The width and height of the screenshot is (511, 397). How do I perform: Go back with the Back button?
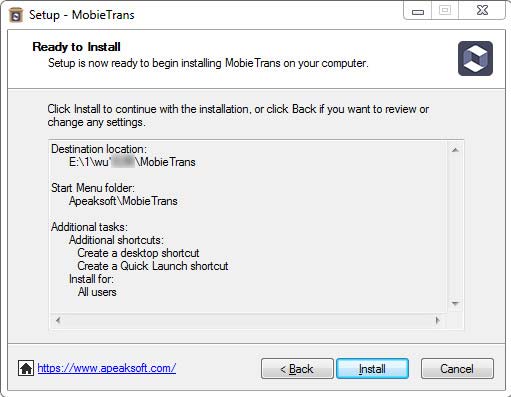(x=297, y=369)
